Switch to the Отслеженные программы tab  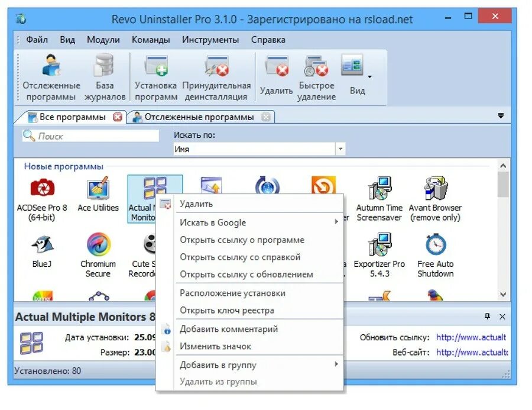pyautogui.click(x=199, y=117)
